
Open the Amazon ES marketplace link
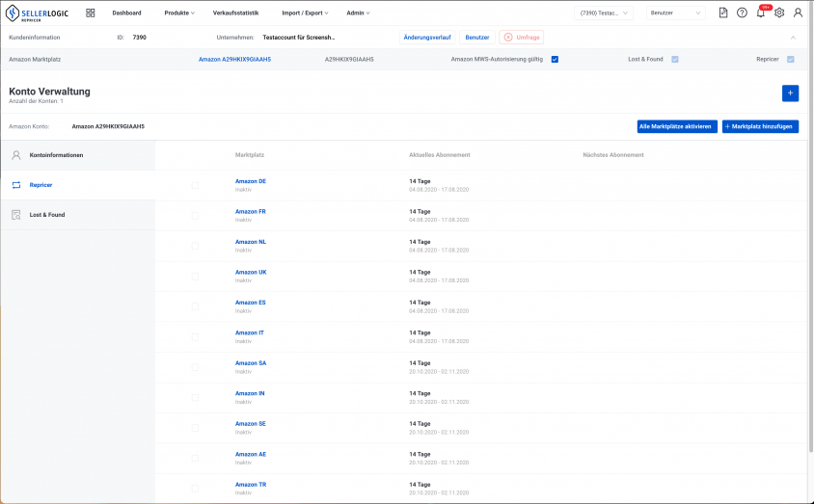(x=250, y=303)
